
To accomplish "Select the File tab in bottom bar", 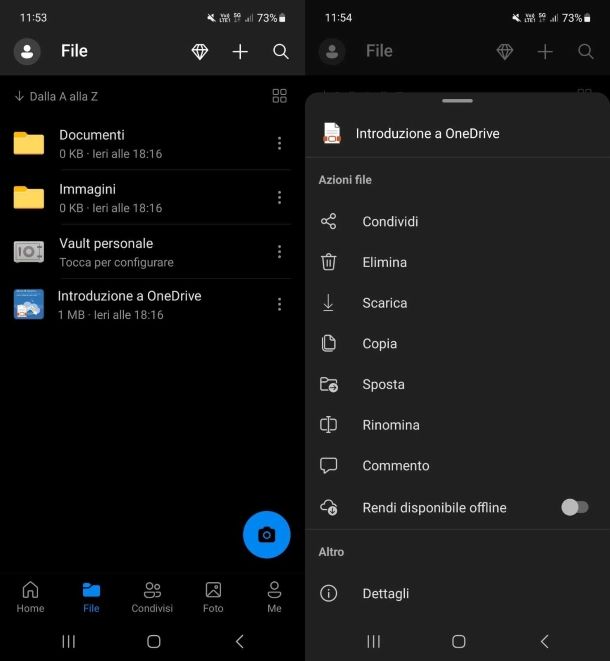I will click(x=91, y=597).
